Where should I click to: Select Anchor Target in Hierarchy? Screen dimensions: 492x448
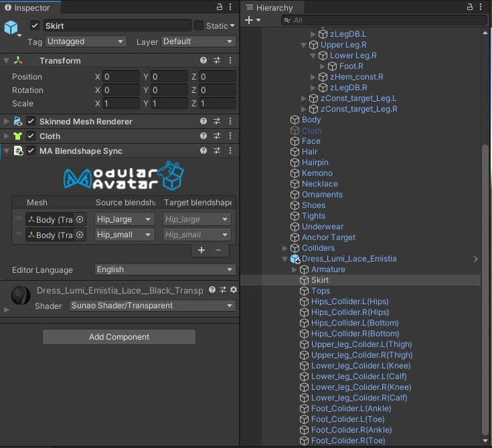click(329, 237)
